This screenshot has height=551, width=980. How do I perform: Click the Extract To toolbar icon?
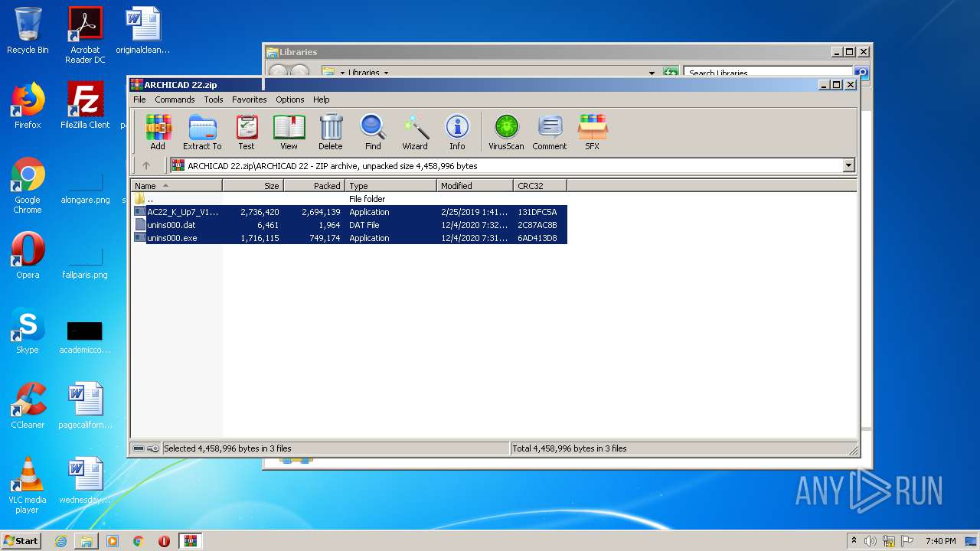click(x=202, y=132)
